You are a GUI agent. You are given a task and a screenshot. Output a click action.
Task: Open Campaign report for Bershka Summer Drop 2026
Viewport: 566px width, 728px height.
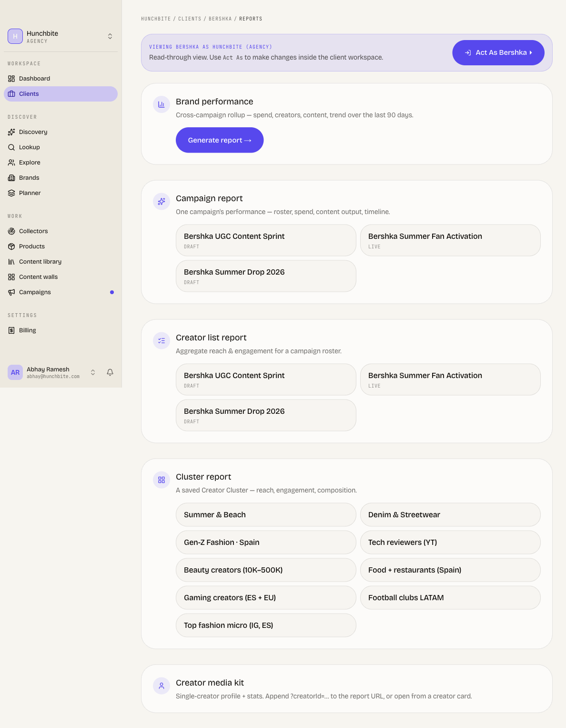266,276
